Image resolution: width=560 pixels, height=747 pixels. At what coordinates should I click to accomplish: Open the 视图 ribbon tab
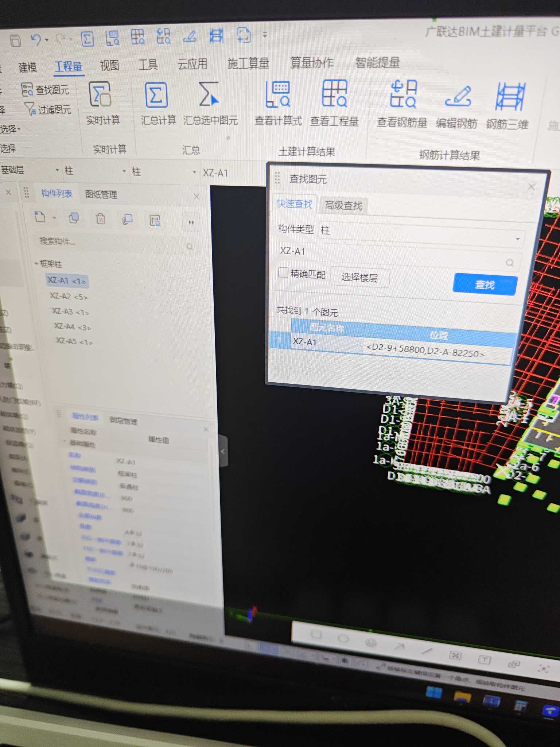click(110, 65)
